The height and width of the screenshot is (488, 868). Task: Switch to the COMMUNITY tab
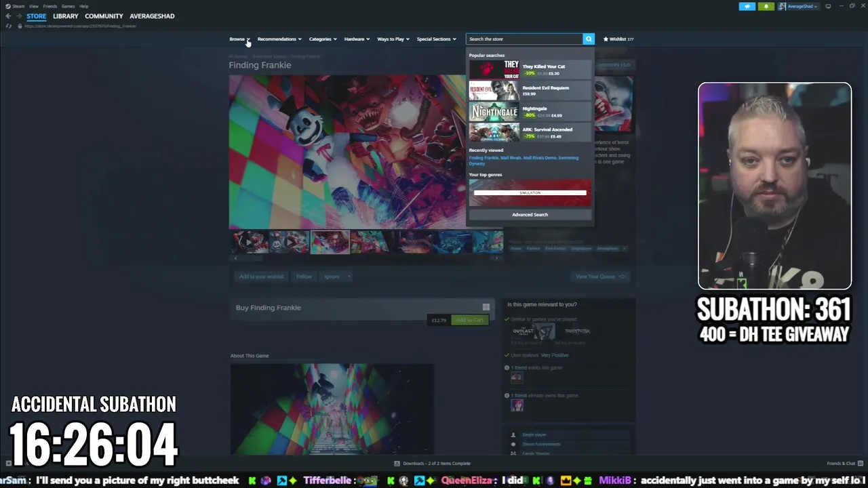point(104,16)
